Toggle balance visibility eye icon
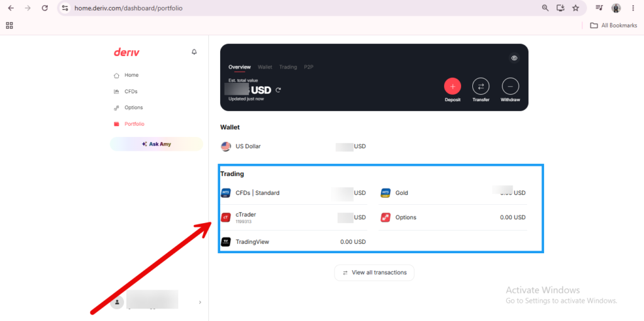This screenshot has height=321, width=644. tap(514, 58)
